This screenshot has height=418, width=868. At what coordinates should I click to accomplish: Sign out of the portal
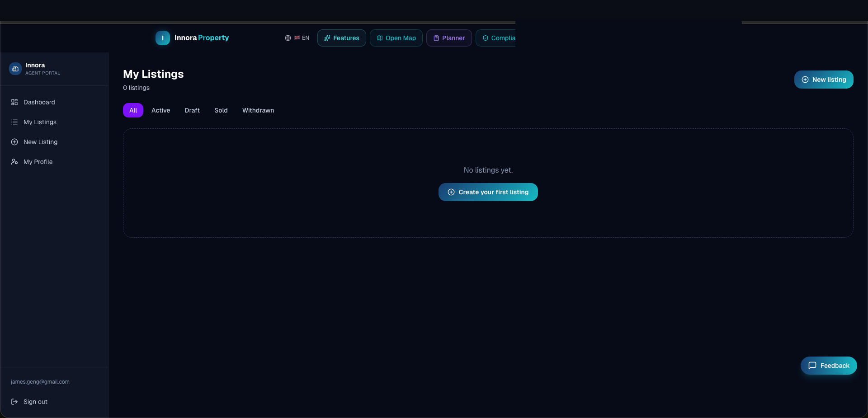(x=54, y=402)
